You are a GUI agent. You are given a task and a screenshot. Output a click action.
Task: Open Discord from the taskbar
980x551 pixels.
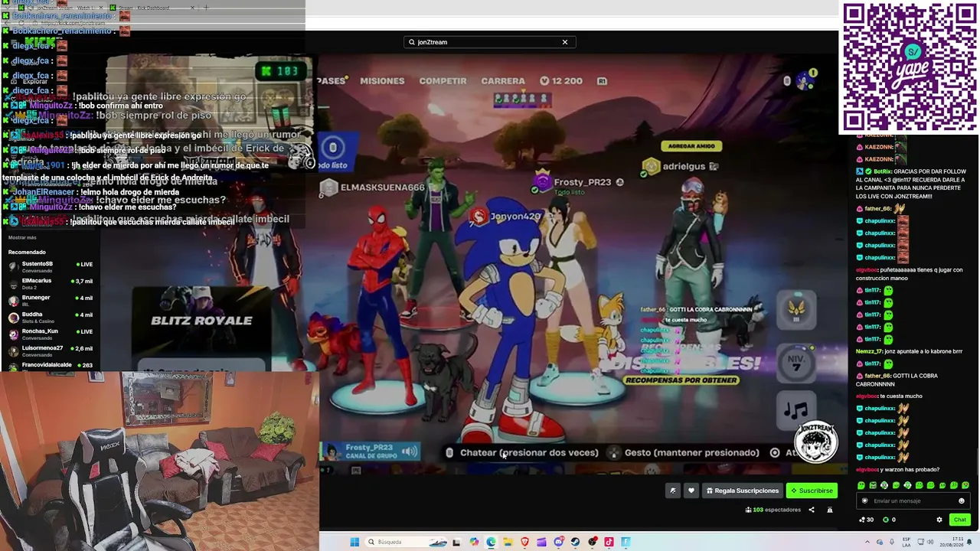tap(559, 542)
